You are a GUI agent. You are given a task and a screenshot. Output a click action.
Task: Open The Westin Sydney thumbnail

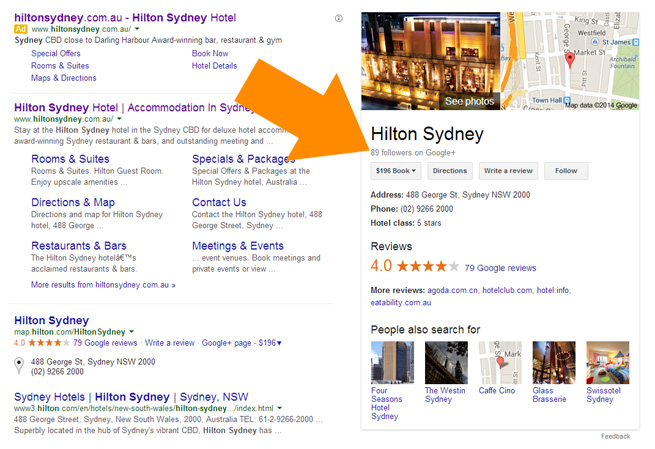click(446, 363)
